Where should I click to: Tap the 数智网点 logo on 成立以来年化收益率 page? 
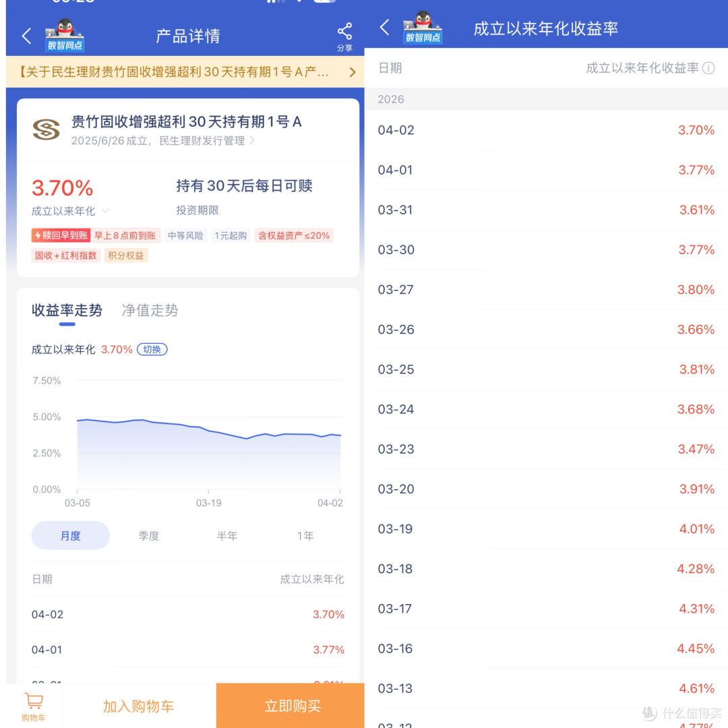point(423,28)
